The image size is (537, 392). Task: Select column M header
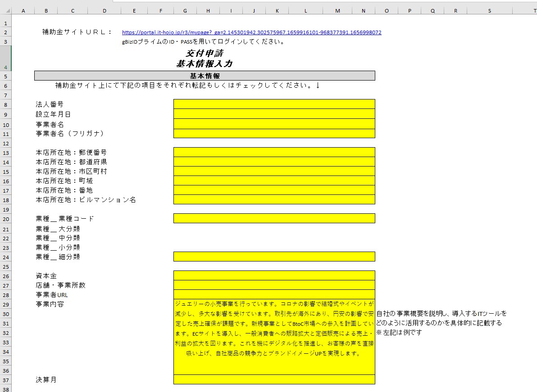(x=338, y=11)
